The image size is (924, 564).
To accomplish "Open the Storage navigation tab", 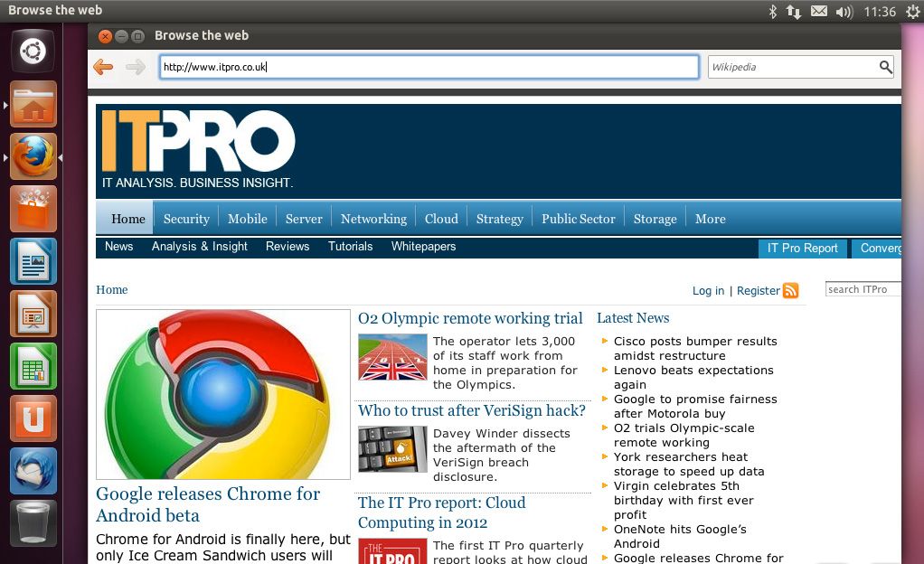I will pos(655,219).
